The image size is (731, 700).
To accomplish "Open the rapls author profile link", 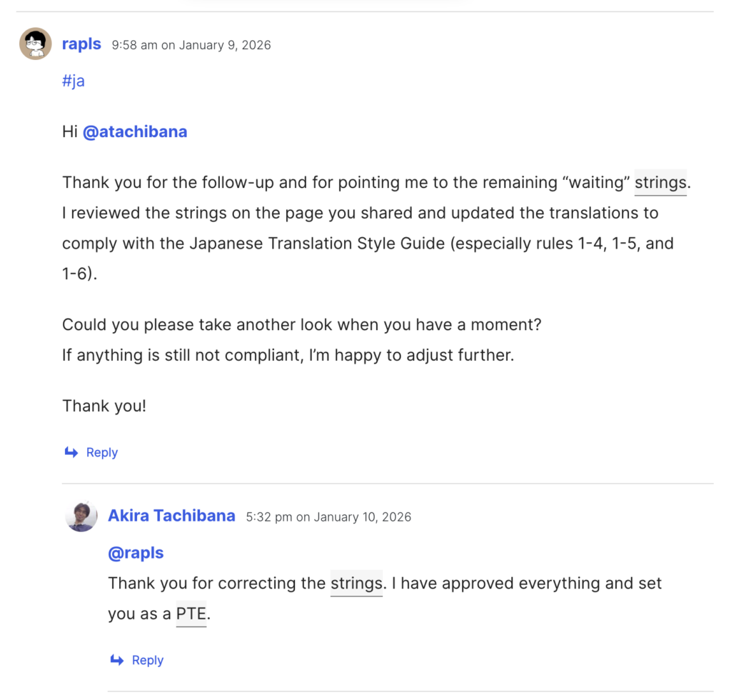I will 81,44.
